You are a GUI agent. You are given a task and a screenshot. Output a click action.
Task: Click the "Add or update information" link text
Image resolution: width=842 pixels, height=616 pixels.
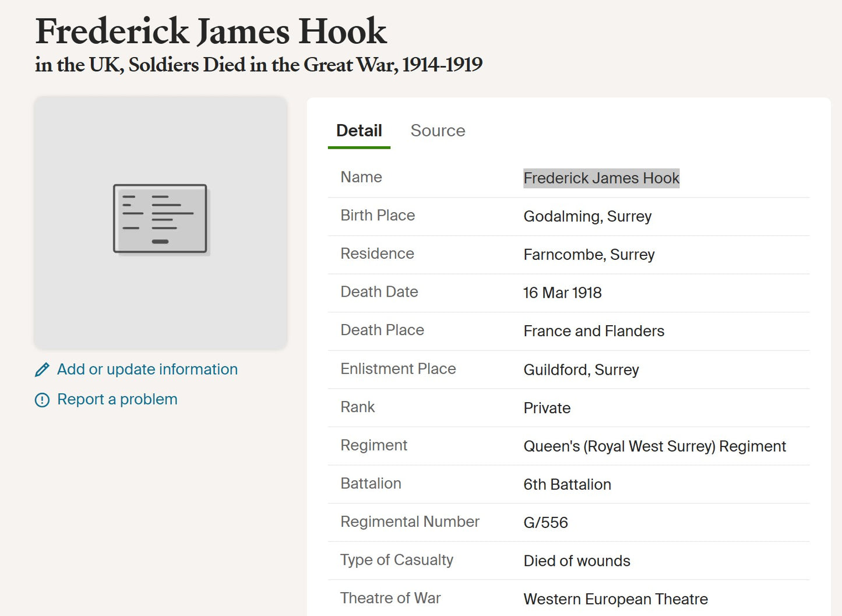click(147, 369)
